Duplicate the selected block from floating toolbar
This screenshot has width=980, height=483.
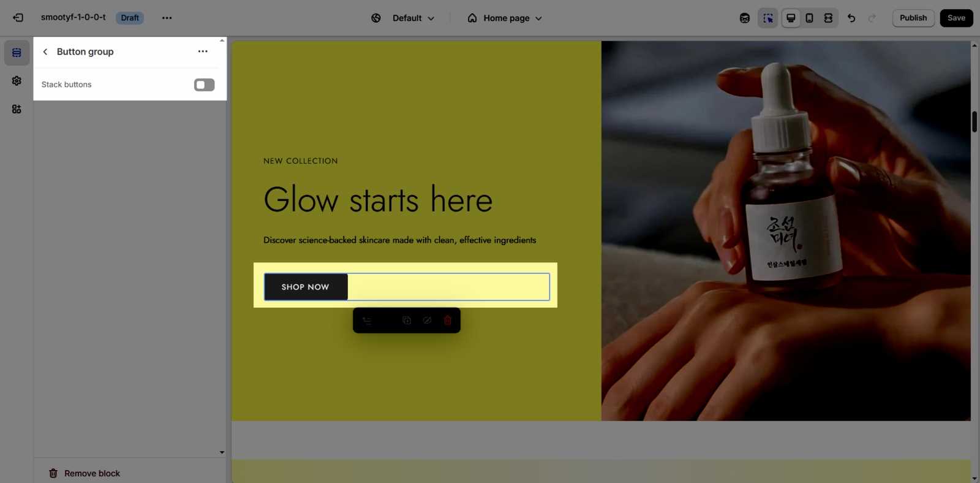tap(407, 321)
